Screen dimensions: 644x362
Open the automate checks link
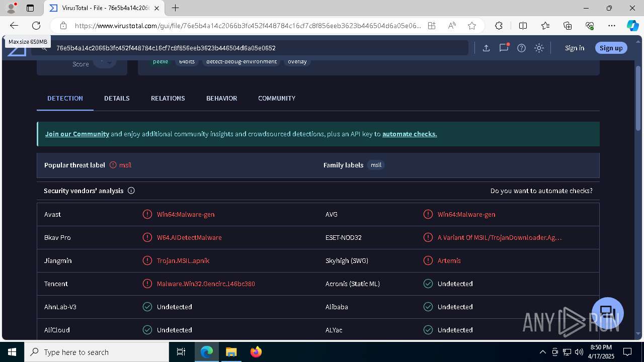pos(410,134)
